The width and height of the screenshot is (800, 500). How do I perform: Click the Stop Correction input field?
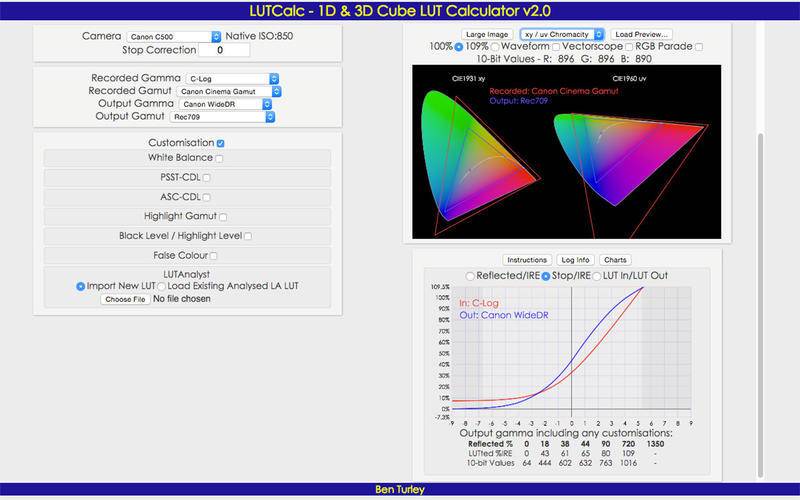tap(224, 50)
